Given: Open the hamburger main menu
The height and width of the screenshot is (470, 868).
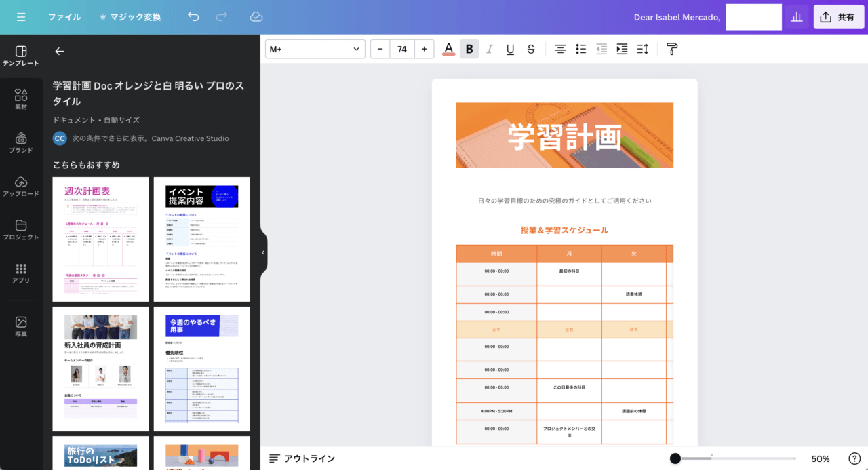Looking at the screenshot, I should 21,17.
